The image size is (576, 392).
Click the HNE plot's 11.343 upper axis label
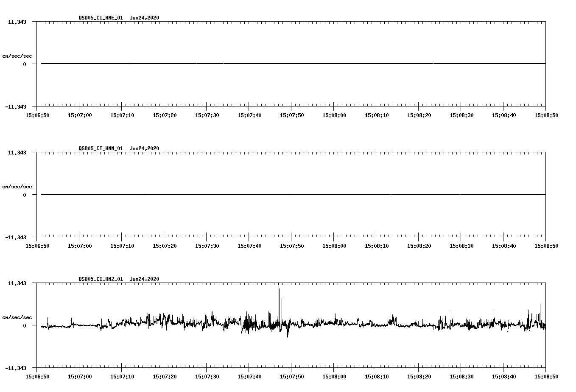click(17, 22)
